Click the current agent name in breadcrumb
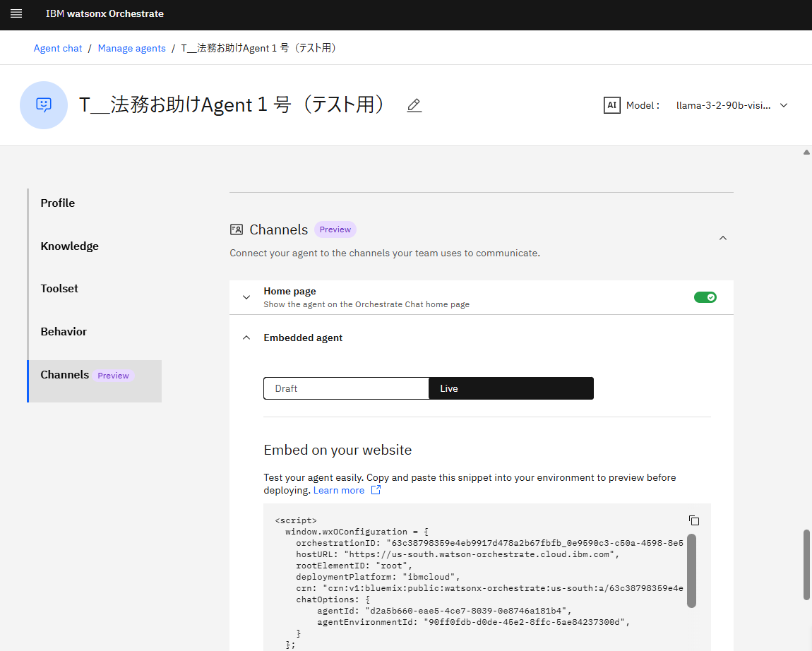 click(x=261, y=48)
